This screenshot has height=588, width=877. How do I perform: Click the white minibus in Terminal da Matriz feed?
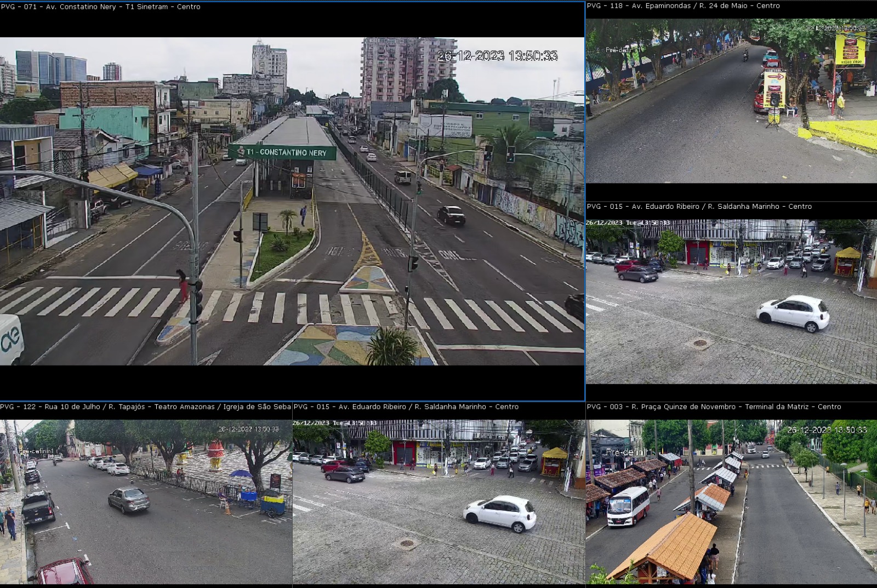coord(628,506)
